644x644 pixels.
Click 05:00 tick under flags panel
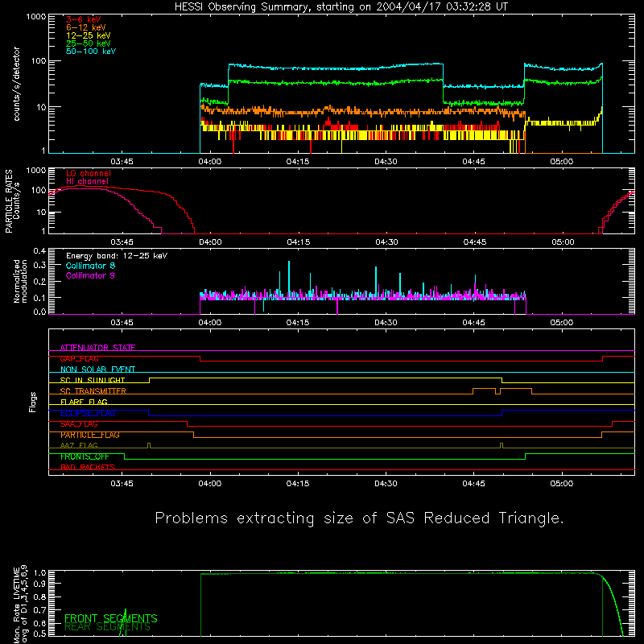[x=562, y=484]
